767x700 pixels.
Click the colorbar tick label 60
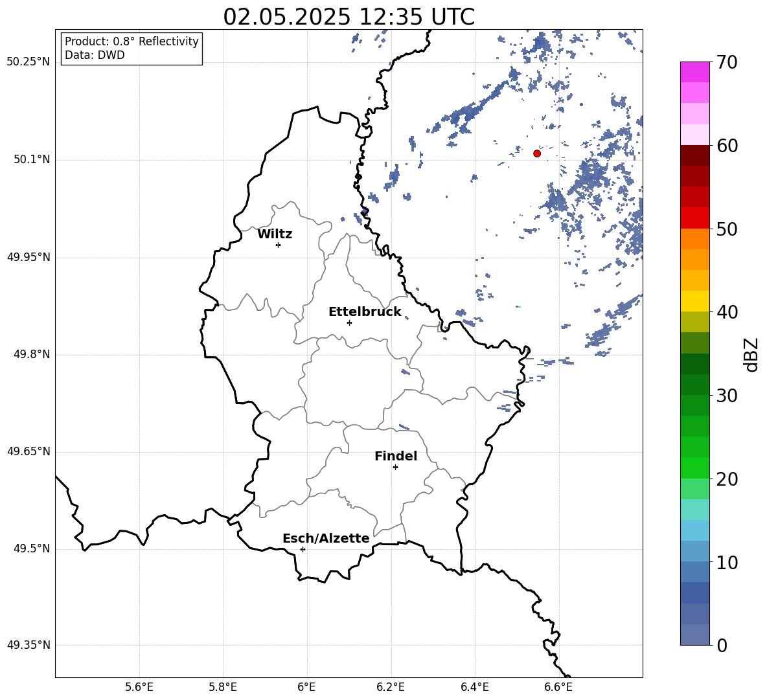[726, 146]
